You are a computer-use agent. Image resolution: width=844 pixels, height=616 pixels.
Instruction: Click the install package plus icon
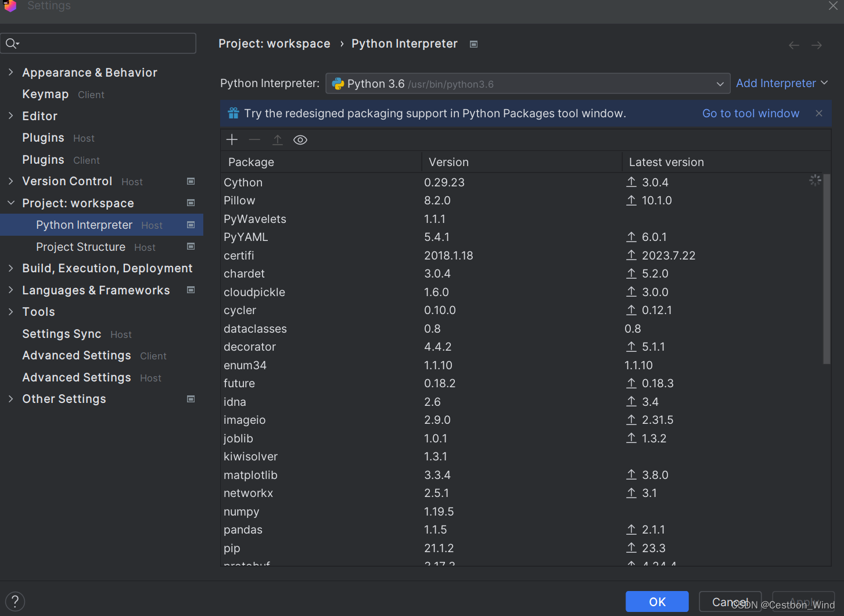coord(232,140)
